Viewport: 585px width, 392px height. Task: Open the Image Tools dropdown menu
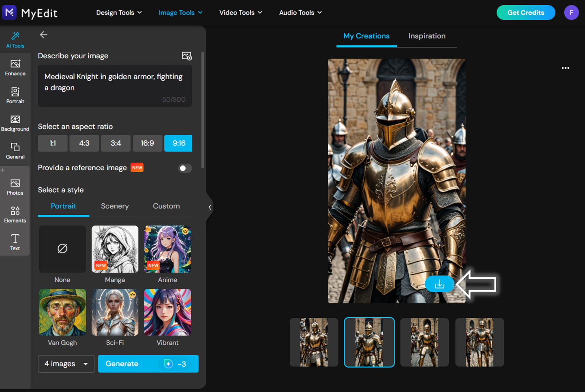tap(180, 13)
